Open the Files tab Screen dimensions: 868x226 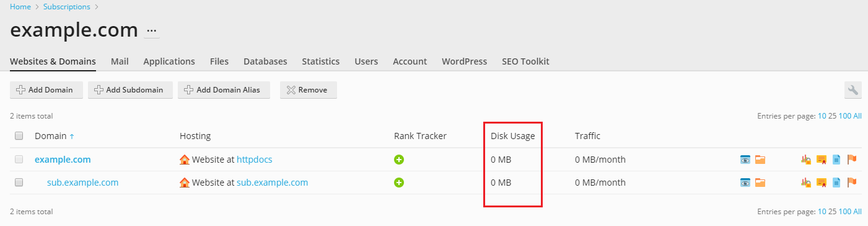[219, 61]
